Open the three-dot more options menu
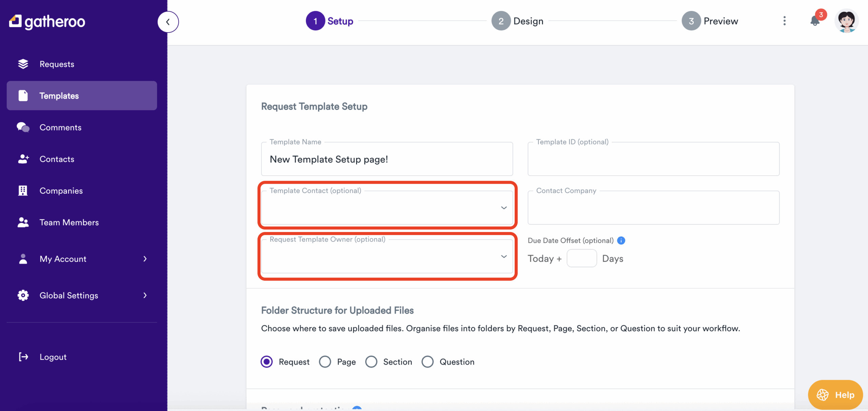868x411 pixels. [x=784, y=21]
